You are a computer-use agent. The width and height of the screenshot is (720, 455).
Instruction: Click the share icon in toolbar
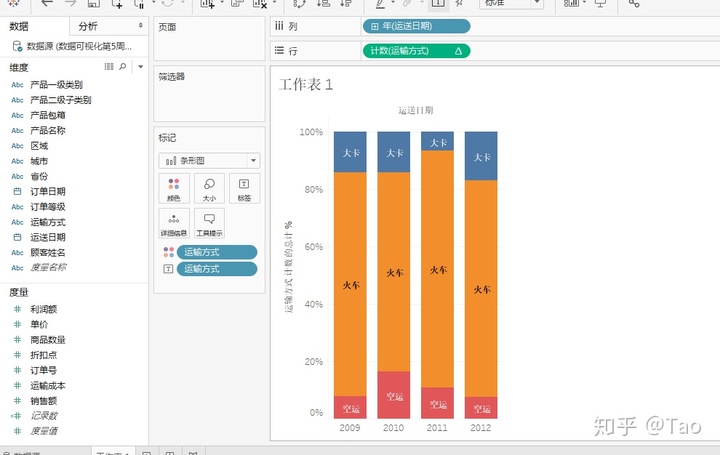[x=634, y=3]
